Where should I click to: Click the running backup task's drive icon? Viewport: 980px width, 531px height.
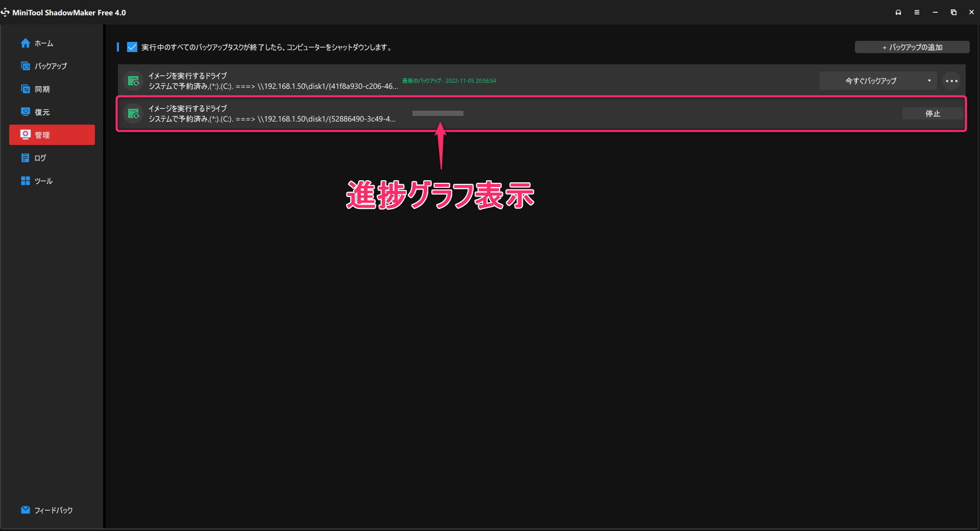pos(134,113)
